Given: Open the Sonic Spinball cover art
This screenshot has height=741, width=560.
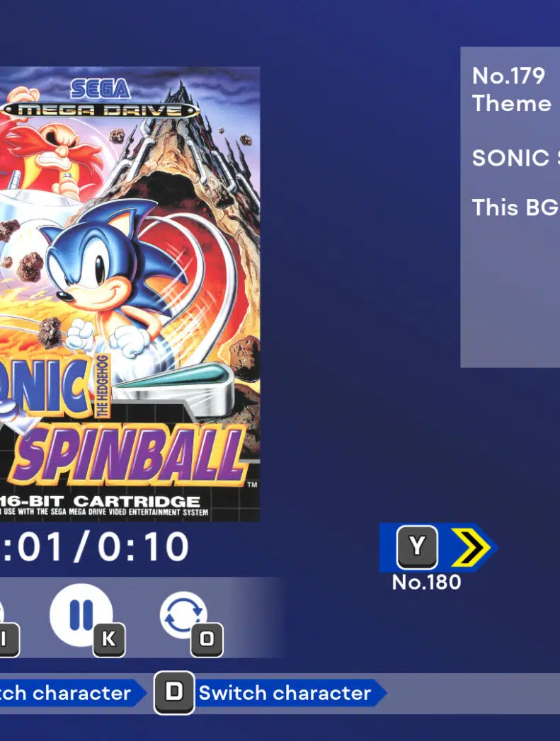Looking at the screenshot, I should (130, 294).
